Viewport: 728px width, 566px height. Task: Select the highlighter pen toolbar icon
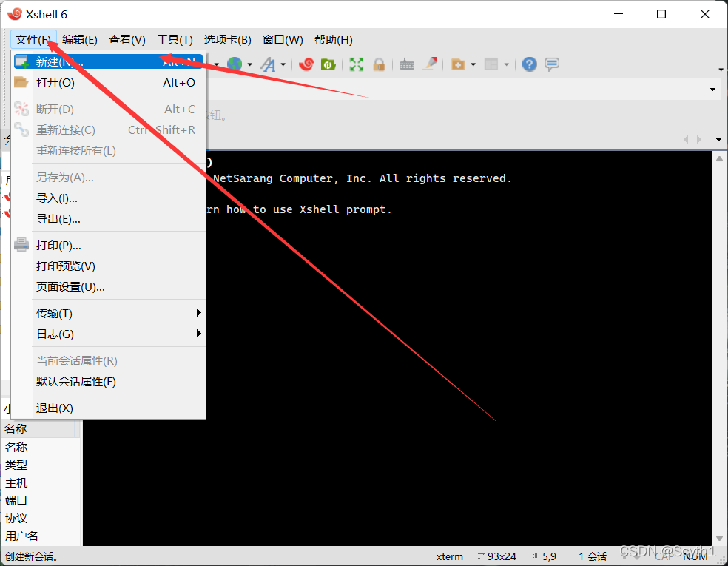pyautogui.click(x=429, y=64)
